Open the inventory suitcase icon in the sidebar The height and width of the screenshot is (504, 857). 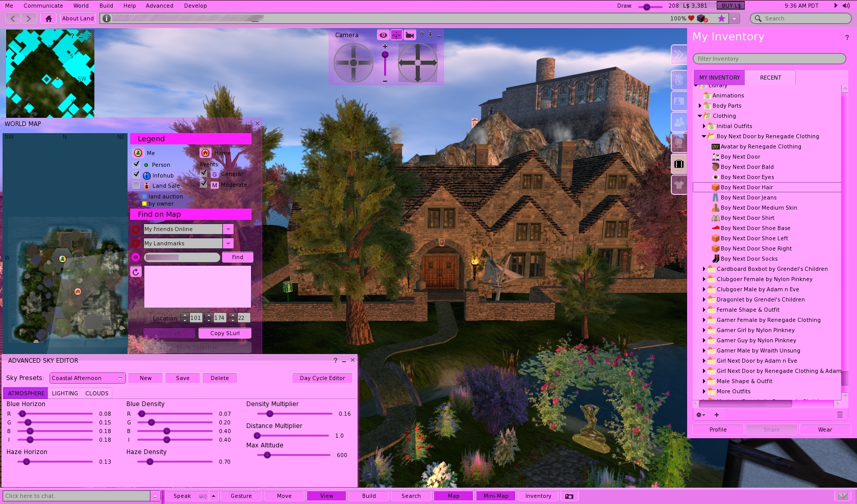(x=679, y=164)
